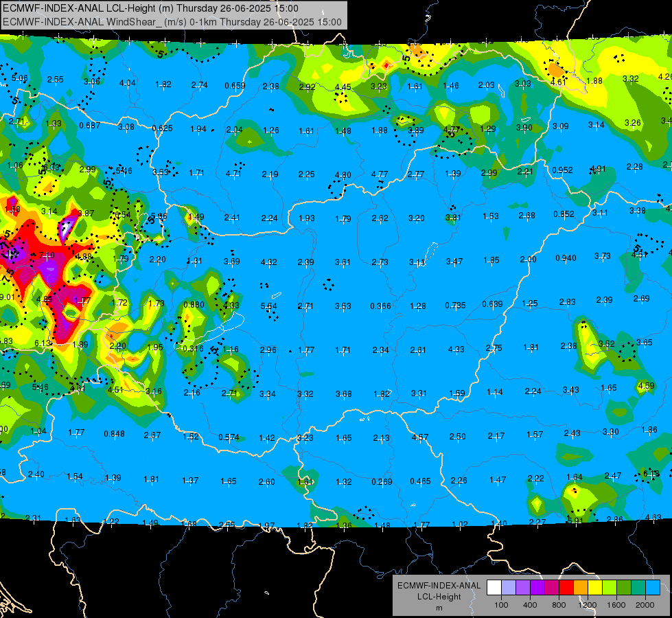Select the light lavender legend swatch
672x618 pixels.
click(x=509, y=587)
